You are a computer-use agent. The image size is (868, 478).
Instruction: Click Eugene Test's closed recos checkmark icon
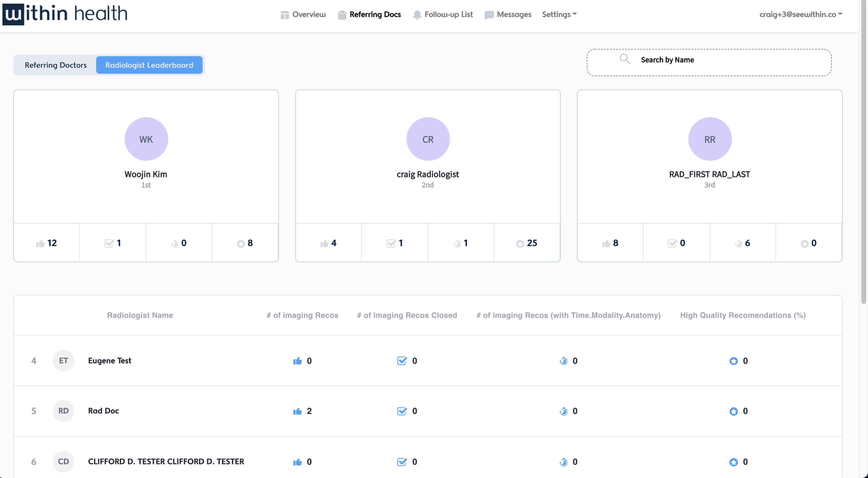click(402, 361)
